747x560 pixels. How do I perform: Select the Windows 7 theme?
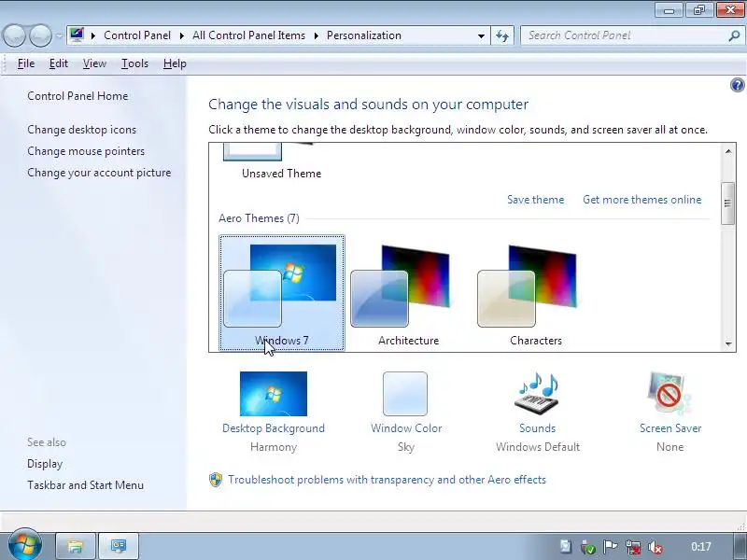(282, 293)
